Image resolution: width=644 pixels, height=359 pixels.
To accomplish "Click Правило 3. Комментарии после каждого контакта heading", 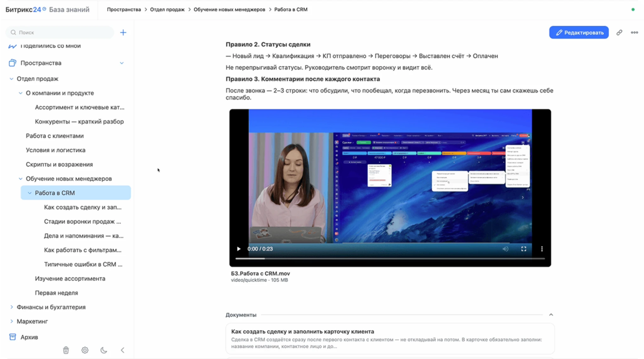I will point(303,79).
